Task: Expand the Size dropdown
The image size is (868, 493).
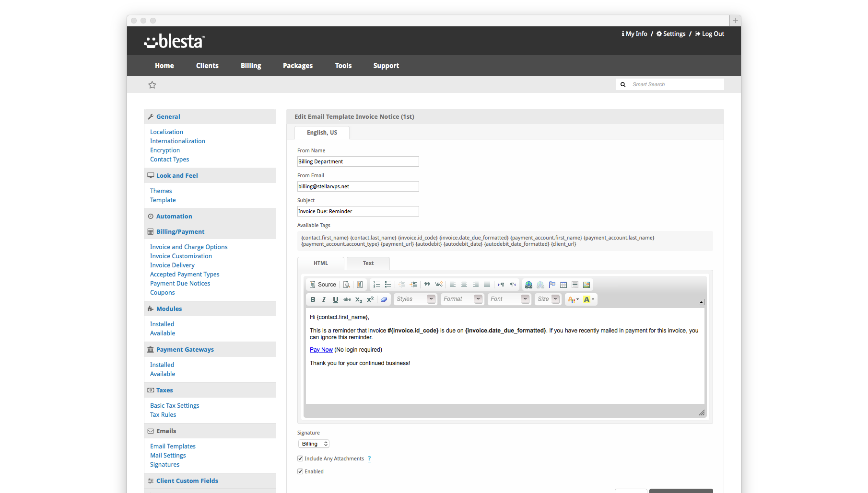Action: [x=548, y=299]
